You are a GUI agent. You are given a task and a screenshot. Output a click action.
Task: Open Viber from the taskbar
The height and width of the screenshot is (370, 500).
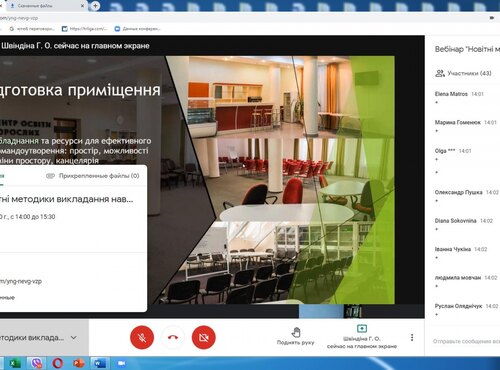(36, 363)
